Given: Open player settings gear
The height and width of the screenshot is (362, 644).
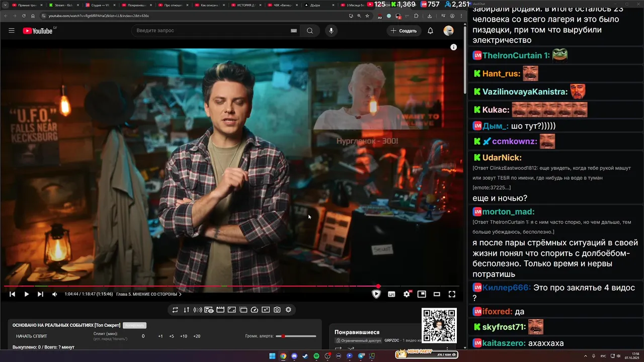Looking at the screenshot, I should (407, 294).
